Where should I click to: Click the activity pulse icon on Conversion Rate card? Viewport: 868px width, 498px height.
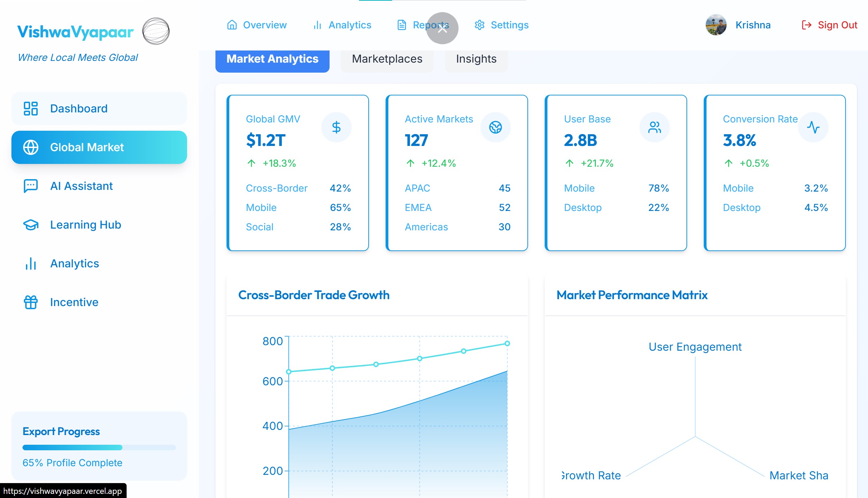[x=813, y=127]
